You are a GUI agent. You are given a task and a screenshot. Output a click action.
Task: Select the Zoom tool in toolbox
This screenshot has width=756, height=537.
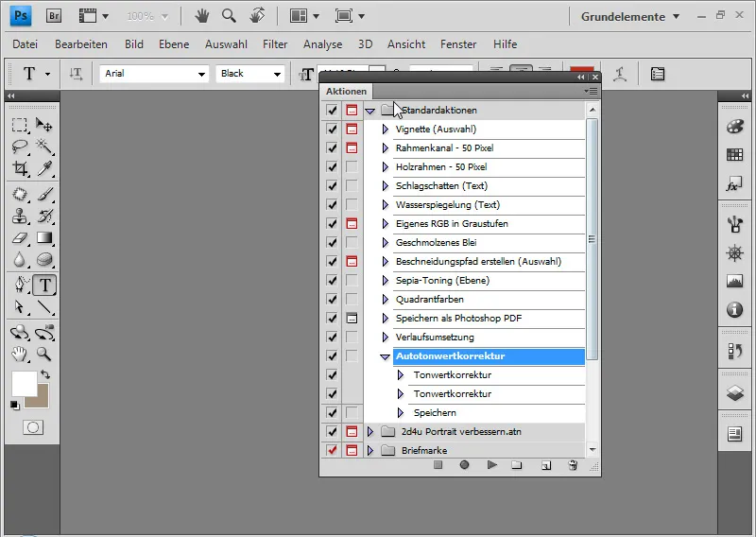pos(44,355)
